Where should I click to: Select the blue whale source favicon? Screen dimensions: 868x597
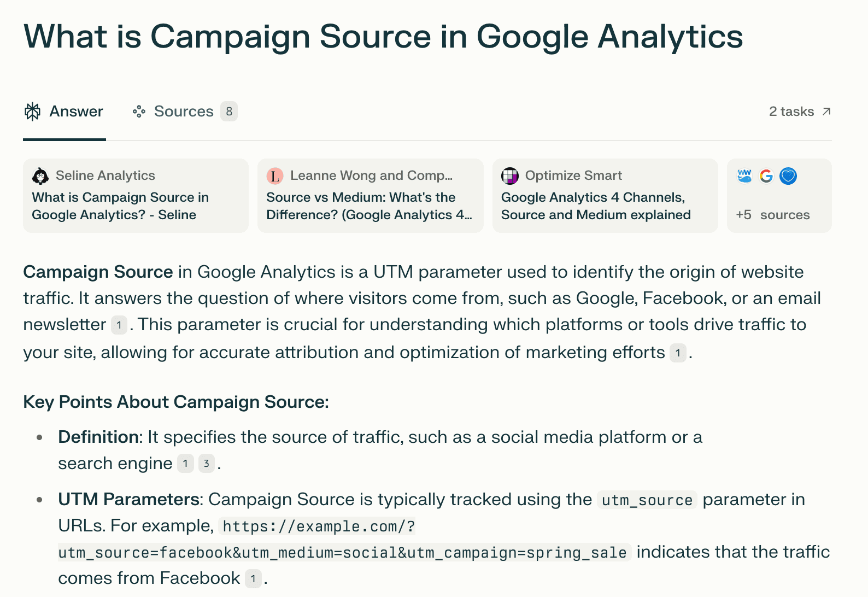(x=744, y=175)
